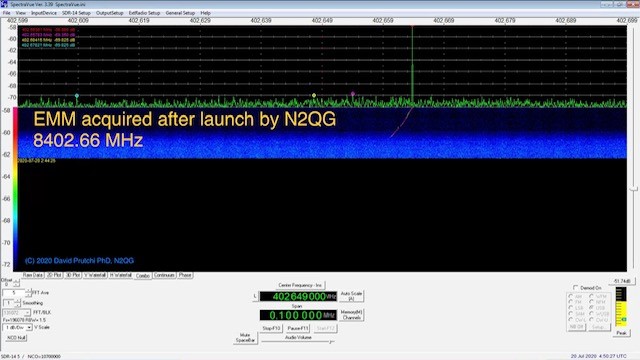Open Memory(M) Channels
The height and width of the screenshot is (360, 640).
[x=351, y=315]
